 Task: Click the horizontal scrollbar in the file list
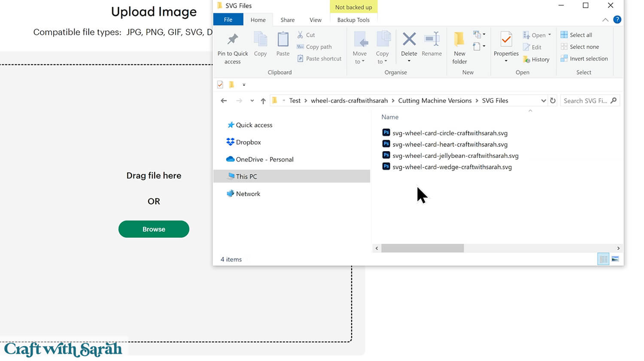point(422,248)
